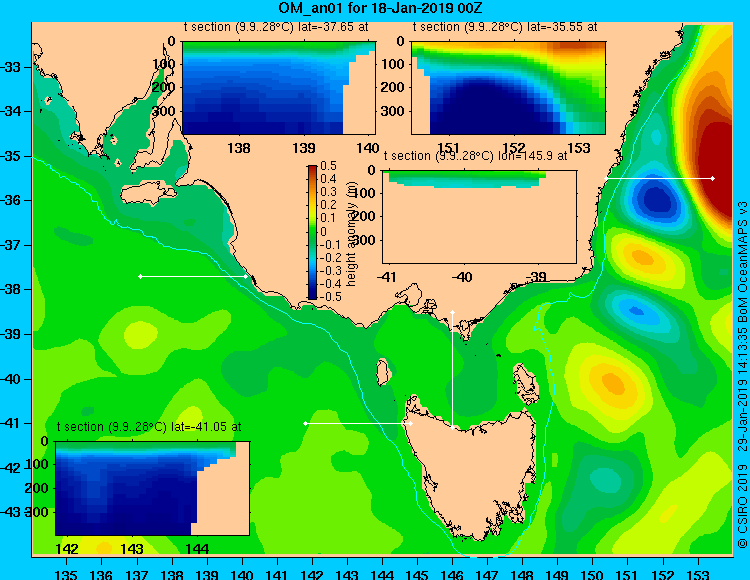The height and width of the screenshot is (580, 750).
Task: Click the 137 longitude label on main axis
Action: (x=137, y=575)
